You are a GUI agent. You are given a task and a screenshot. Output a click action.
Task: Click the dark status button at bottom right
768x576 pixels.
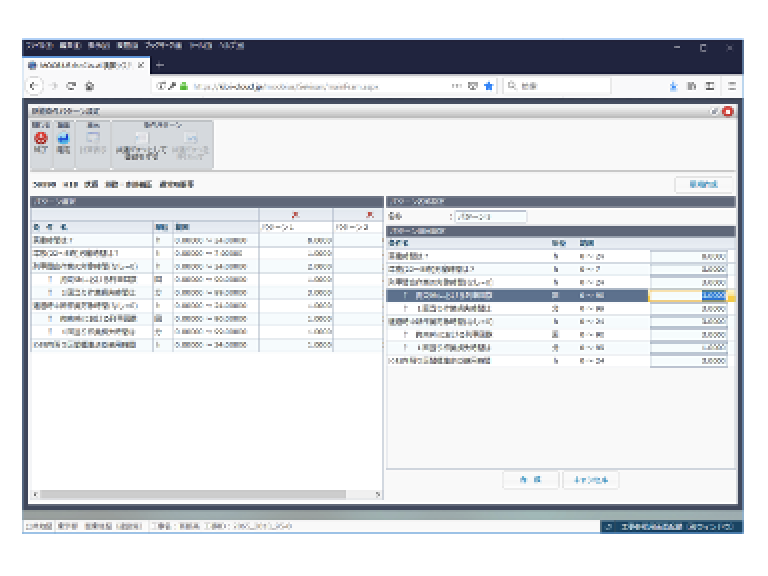coord(671,527)
